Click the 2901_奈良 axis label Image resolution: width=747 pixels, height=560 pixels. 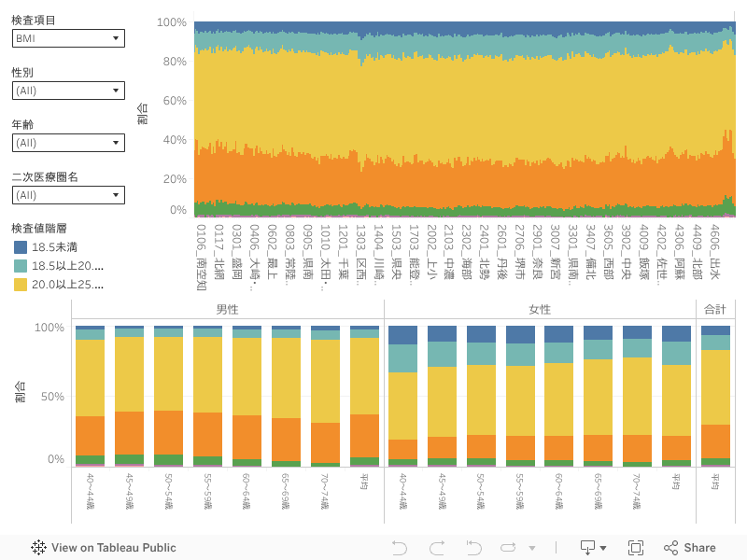538,251
